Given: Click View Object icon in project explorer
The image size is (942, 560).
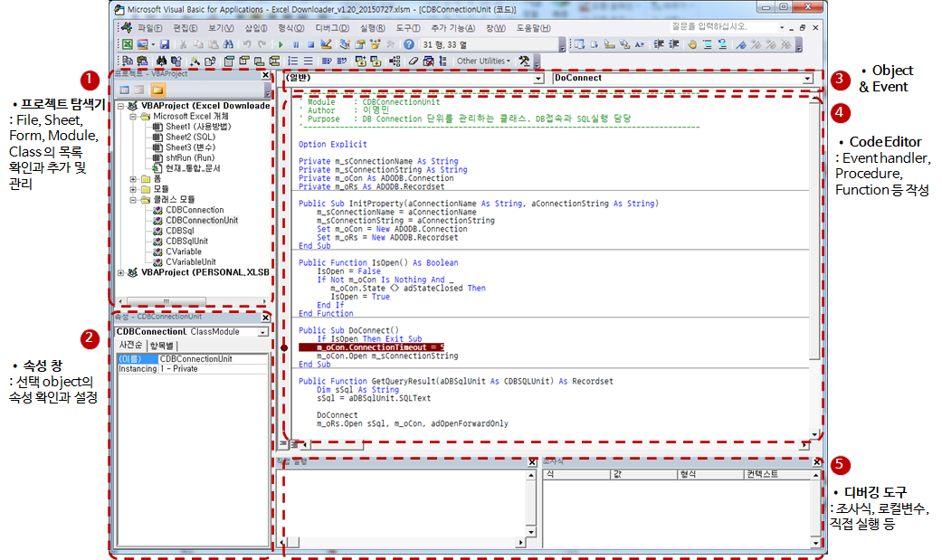Looking at the screenshot, I should click(138, 90).
